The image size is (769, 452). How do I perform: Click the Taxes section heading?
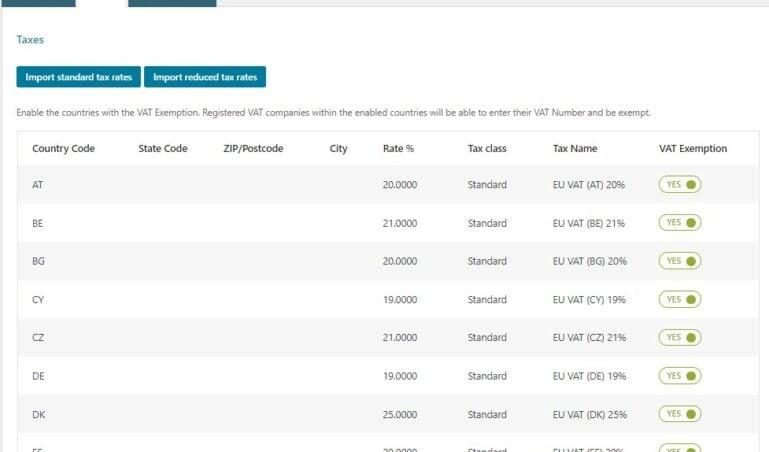[30, 40]
